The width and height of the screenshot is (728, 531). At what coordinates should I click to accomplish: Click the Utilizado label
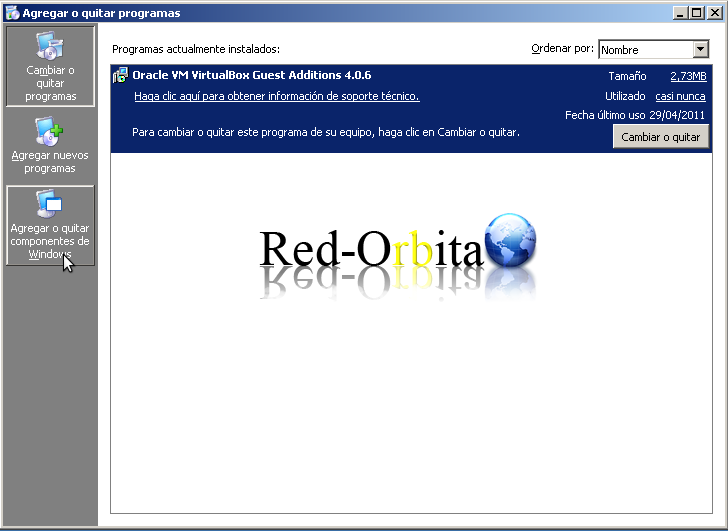pos(625,96)
